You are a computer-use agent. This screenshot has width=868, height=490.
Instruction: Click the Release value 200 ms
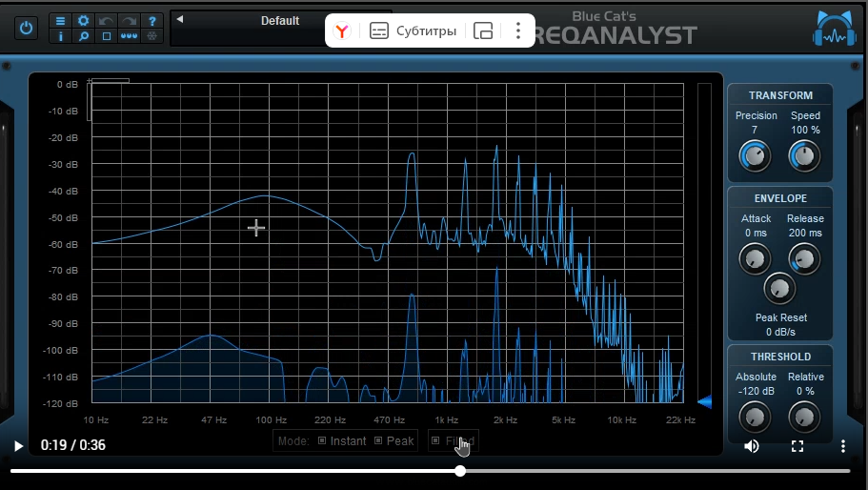[805, 234]
